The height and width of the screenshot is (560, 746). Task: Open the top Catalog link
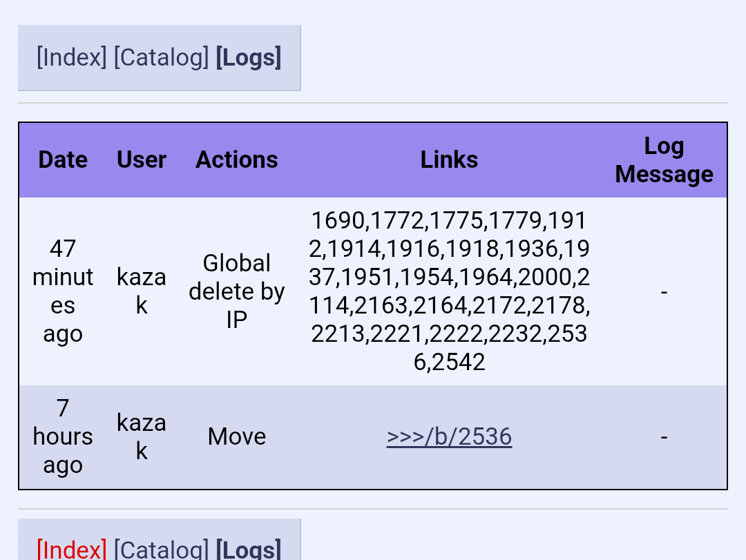pos(161,58)
